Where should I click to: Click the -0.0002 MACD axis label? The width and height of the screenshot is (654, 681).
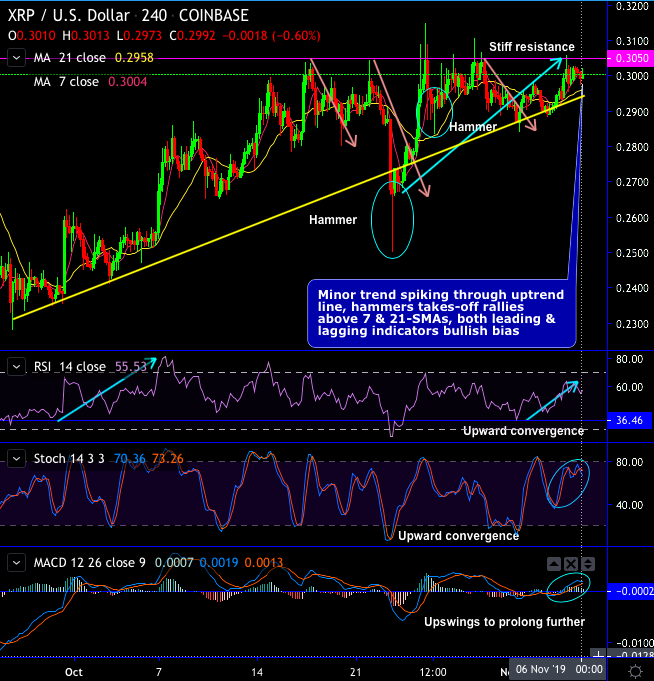coord(631,591)
